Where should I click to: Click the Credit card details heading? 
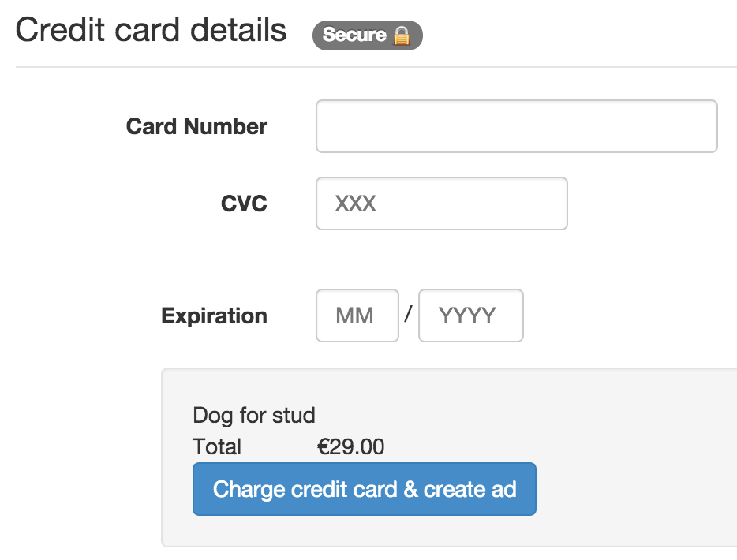click(x=152, y=29)
